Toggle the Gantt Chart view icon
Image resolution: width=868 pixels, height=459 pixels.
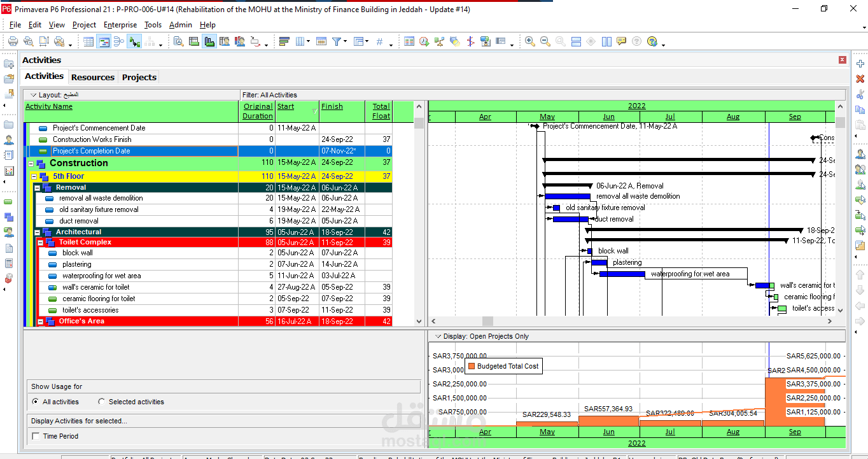pyautogui.click(x=104, y=41)
